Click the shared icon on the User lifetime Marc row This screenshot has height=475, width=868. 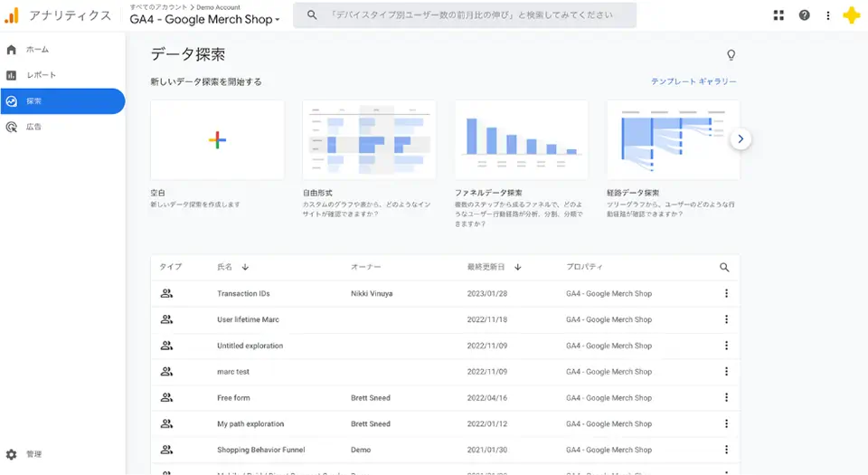click(166, 319)
